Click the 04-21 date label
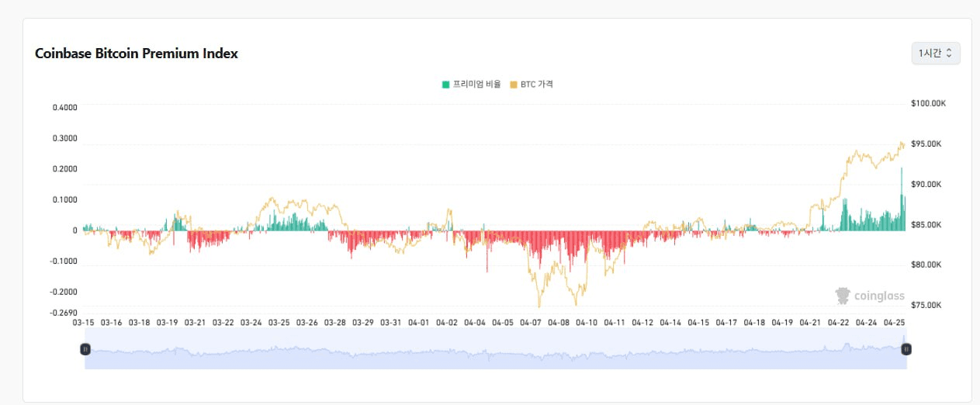The height and width of the screenshot is (405, 980). 810,322
